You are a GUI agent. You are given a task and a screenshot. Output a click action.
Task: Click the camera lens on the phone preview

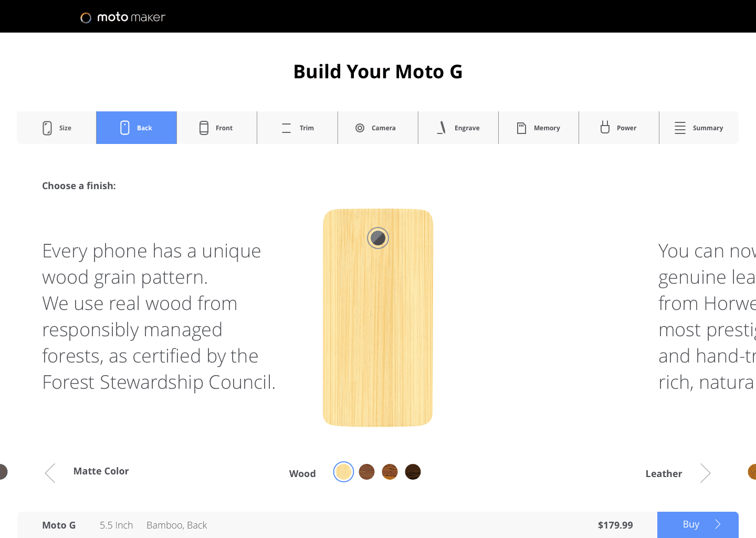pos(378,238)
